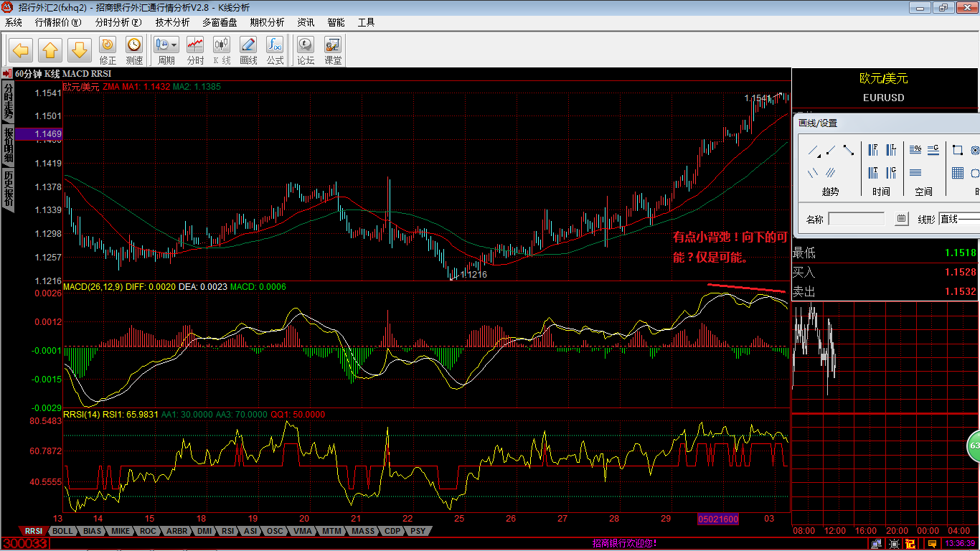The height and width of the screenshot is (551, 980).
Task: Open the 线形 line style combo box
Action: pos(959,219)
